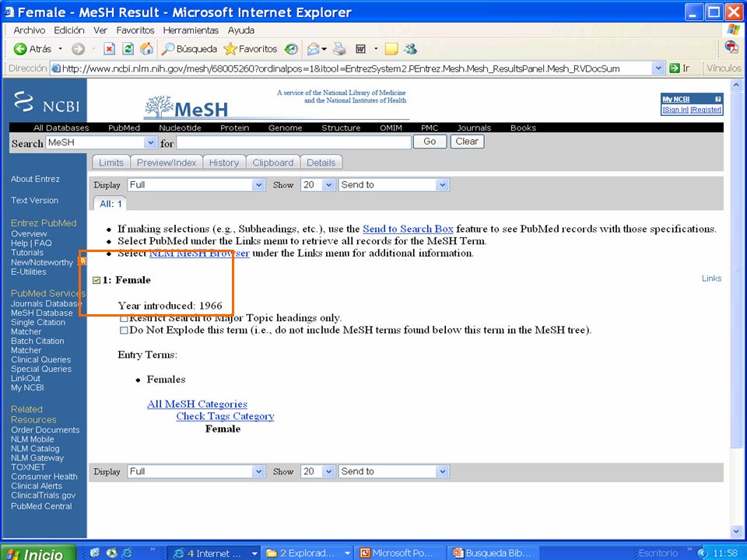Open Explorador taskbar group
Screen dimensions: 747x560
[x=308, y=553]
